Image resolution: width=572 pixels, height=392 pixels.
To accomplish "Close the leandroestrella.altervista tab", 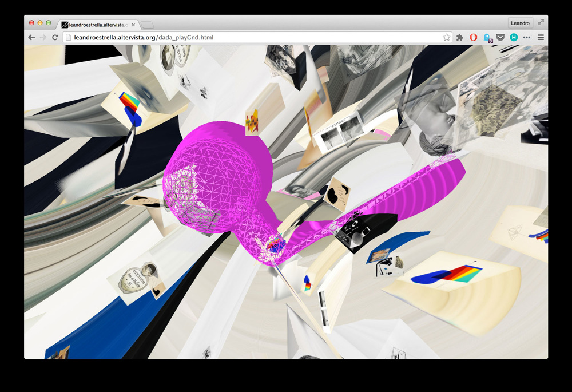I will pos(133,25).
